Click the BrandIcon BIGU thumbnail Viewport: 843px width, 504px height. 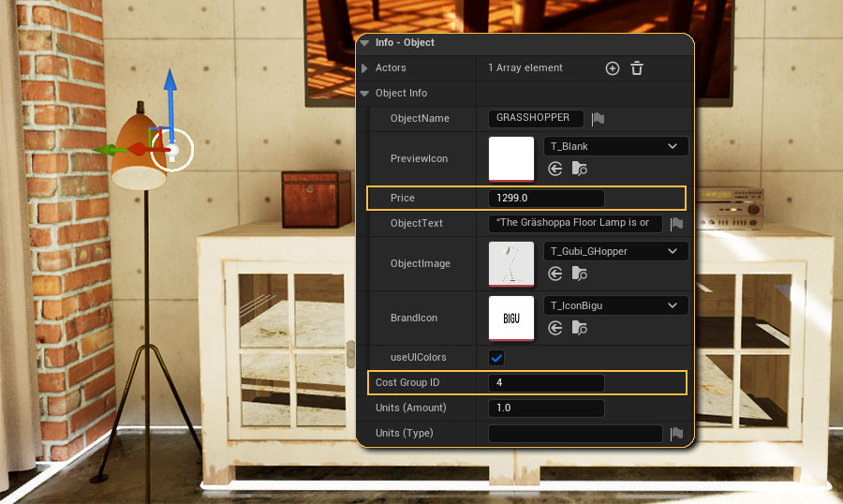tap(511, 318)
